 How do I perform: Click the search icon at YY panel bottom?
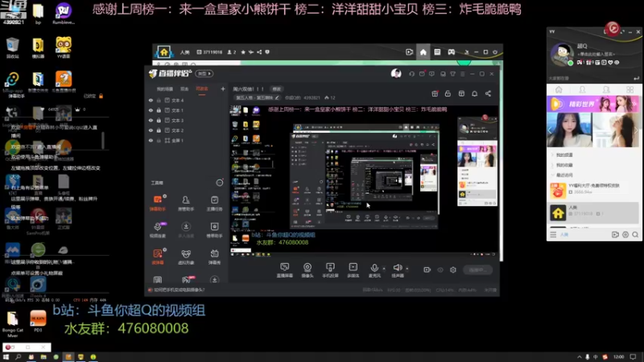[x=635, y=234]
